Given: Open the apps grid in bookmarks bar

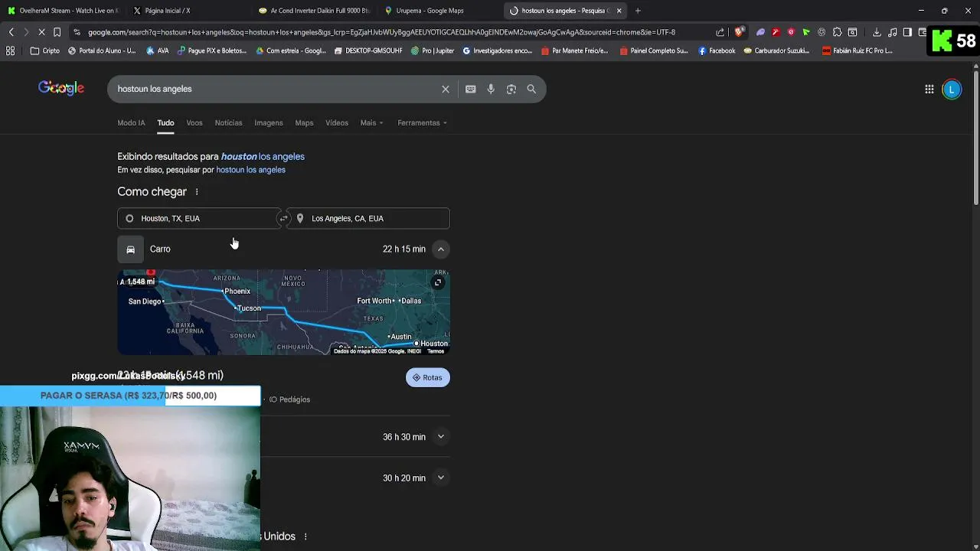Looking at the screenshot, I should [x=10, y=51].
